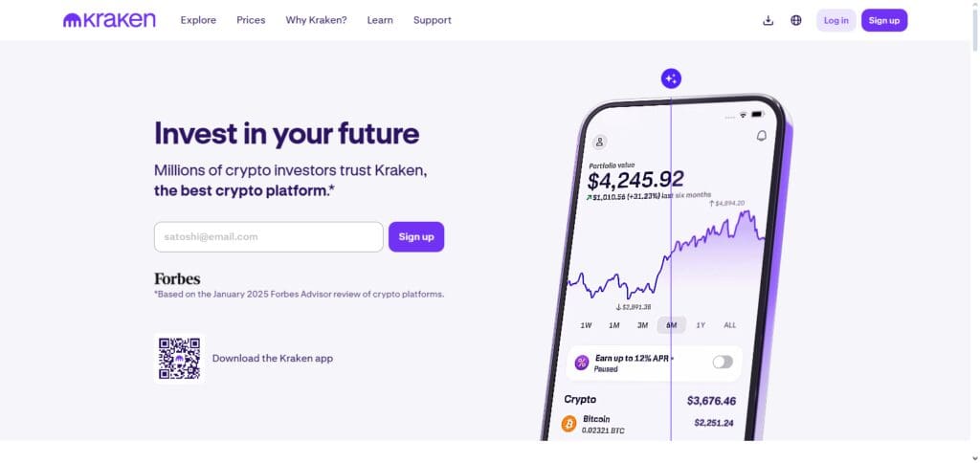Click the Kraken app QR code
Viewport: 980px width, 463px height.
coord(179,359)
